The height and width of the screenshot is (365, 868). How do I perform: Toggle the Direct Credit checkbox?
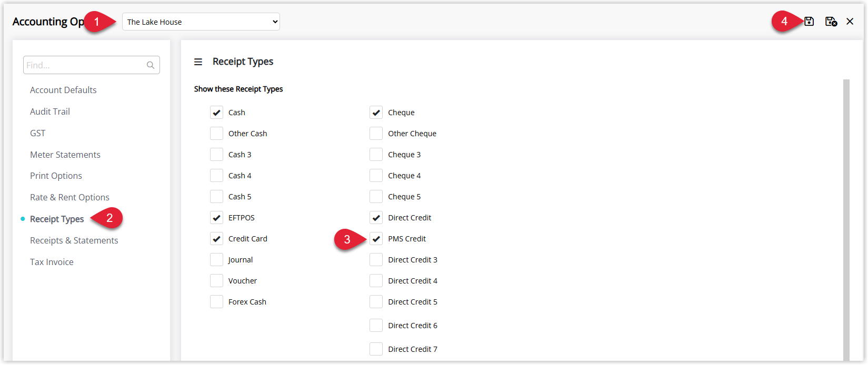[376, 218]
